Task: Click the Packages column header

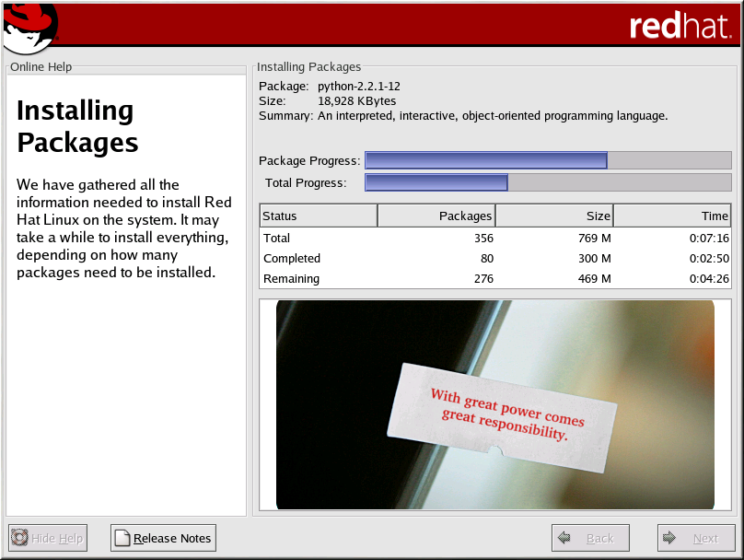Action: coord(436,216)
